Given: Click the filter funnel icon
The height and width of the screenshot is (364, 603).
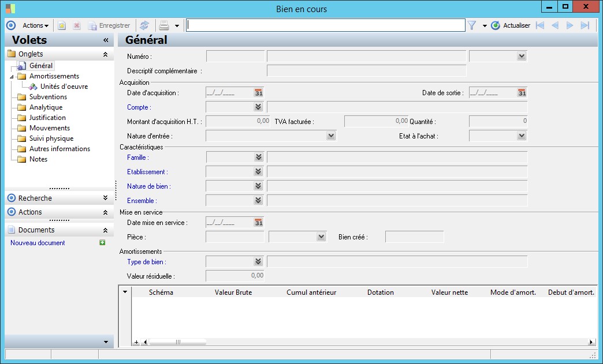Looking at the screenshot, I should 472,25.
